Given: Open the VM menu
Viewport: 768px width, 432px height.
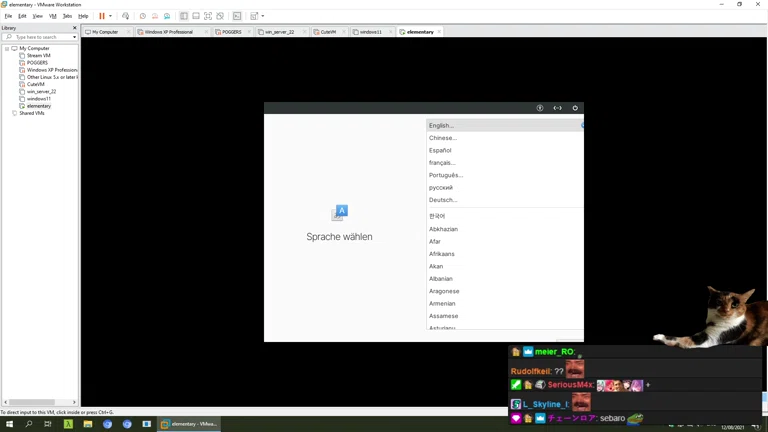Looking at the screenshot, I should 52,16.
